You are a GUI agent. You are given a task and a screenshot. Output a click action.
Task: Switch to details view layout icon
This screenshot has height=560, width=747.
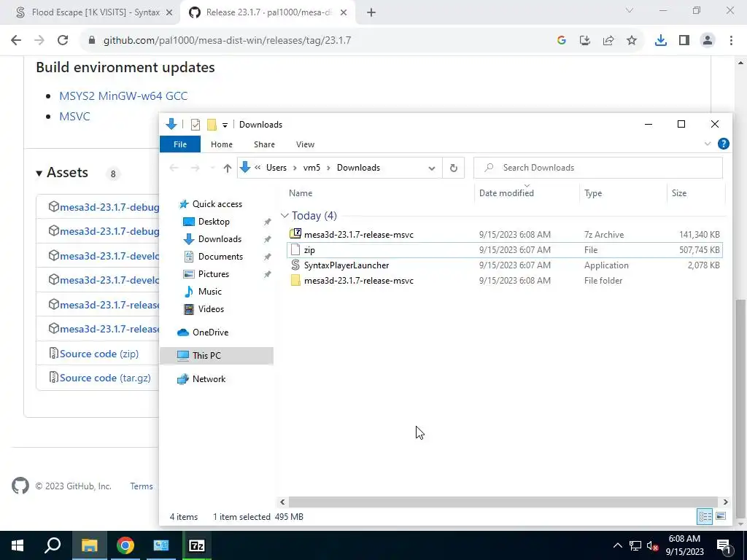pyautogui.click(x=705, y=516)
